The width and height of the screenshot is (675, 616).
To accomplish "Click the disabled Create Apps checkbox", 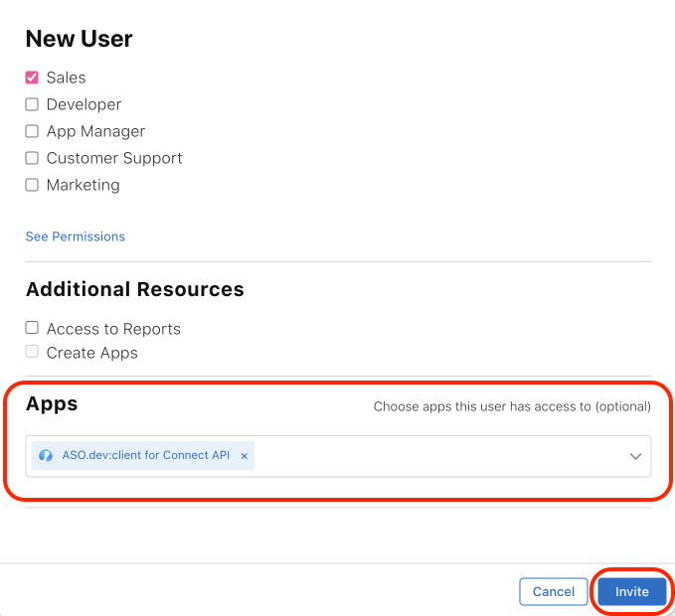I will pyautogui.click(x=32, y=352).
